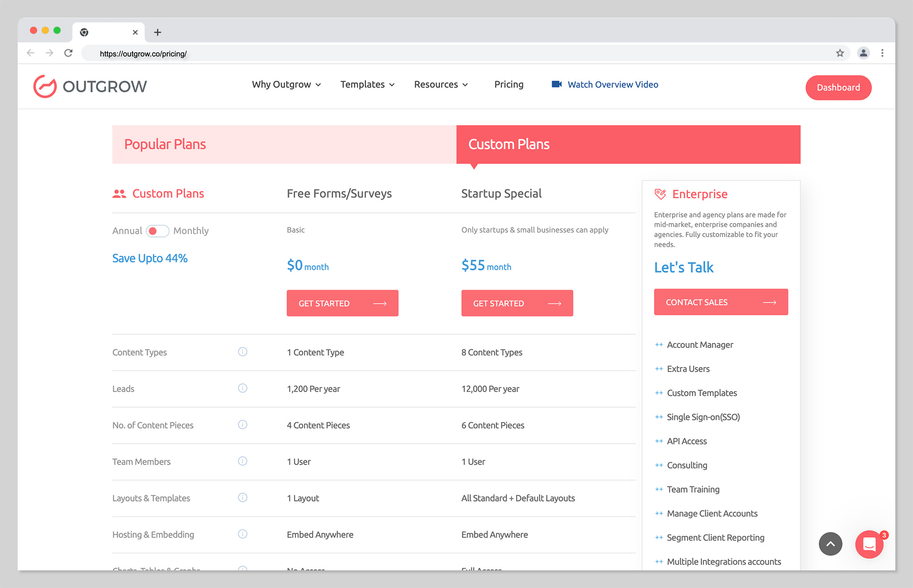Screen dimensions: 913x588
Task: Click the Contact Sales button
Action: 720,302
